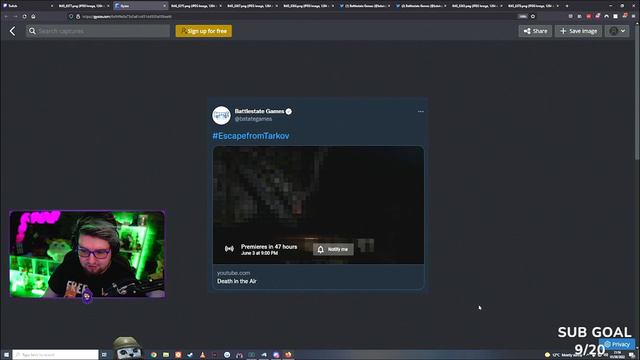Click the Save image button
The width and height of the screenshot is (640, 360).
pos(578,31)
